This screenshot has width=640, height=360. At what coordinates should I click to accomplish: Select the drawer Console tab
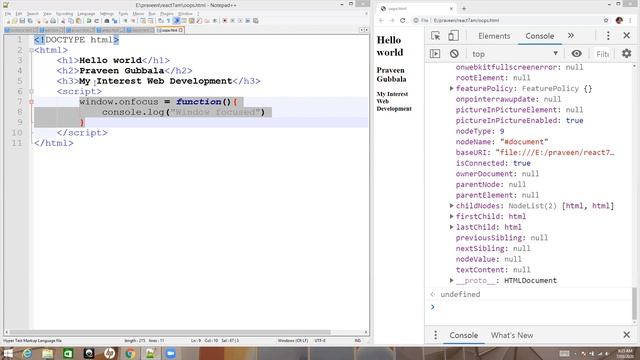(463, 335)
